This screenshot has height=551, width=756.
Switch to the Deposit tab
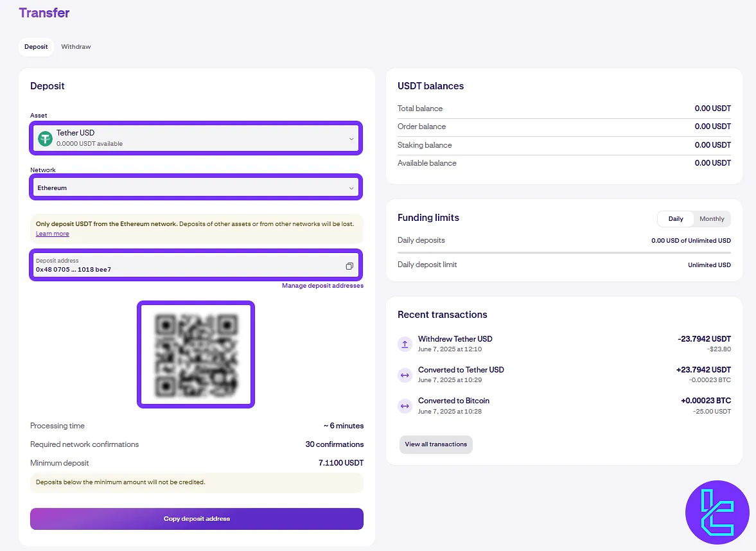(36, 47)
